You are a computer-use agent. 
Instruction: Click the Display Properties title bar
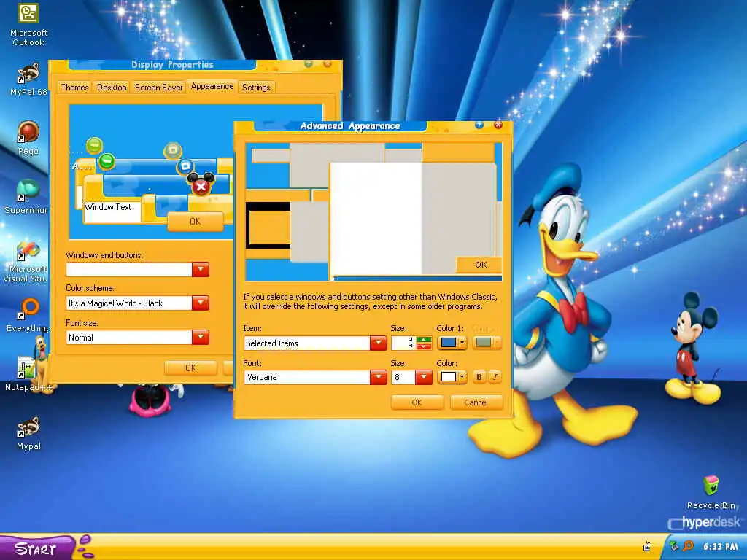[x=172, y=65]
